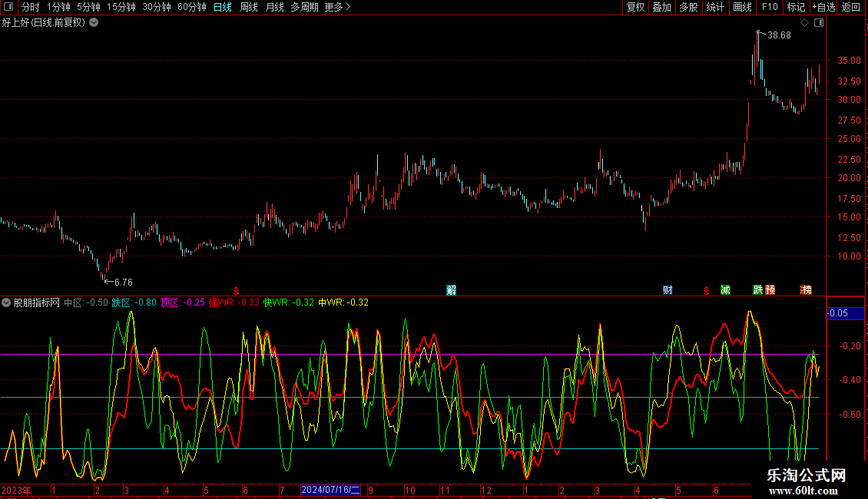Switch to the 分时 intraday view
868x499 pixels.
pos(31,7)
